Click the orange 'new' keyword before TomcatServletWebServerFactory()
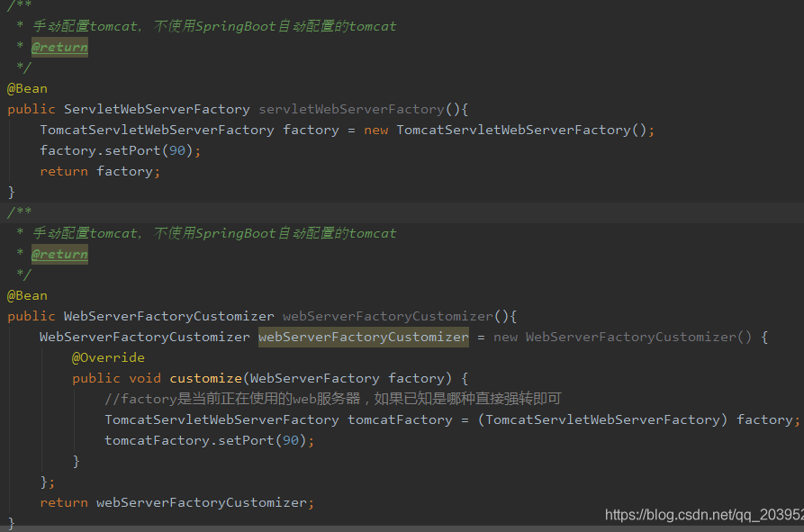804x532 pixels. coord(375,131)
